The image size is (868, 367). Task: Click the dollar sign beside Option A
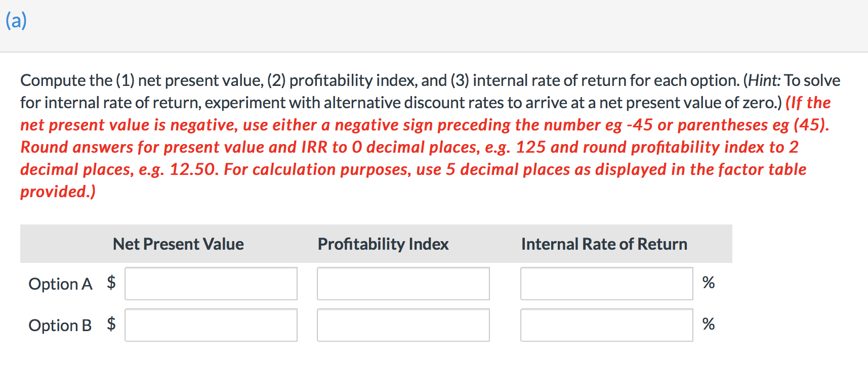tap(111, 282)
